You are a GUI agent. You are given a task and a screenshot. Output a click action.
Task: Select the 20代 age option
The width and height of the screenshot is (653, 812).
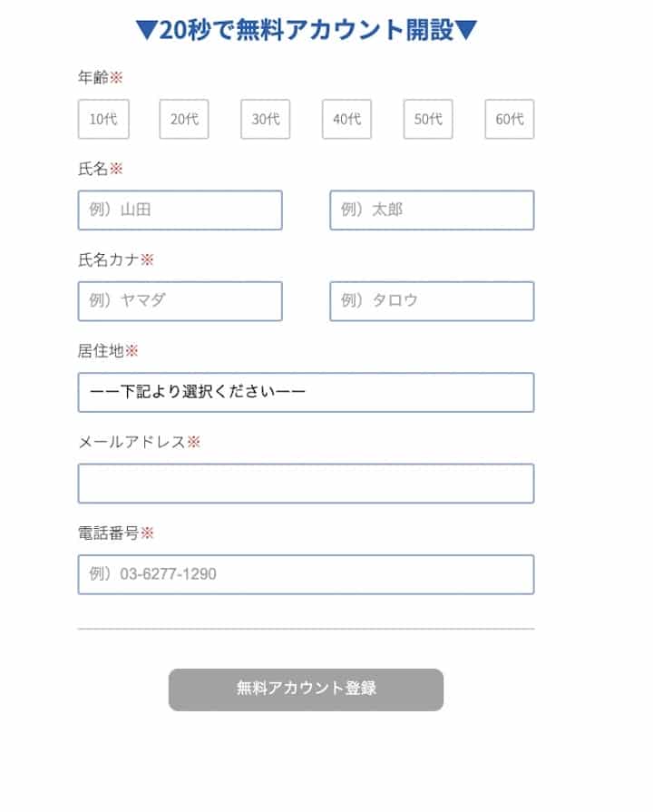pyautogui.click(x=184, y=119)
